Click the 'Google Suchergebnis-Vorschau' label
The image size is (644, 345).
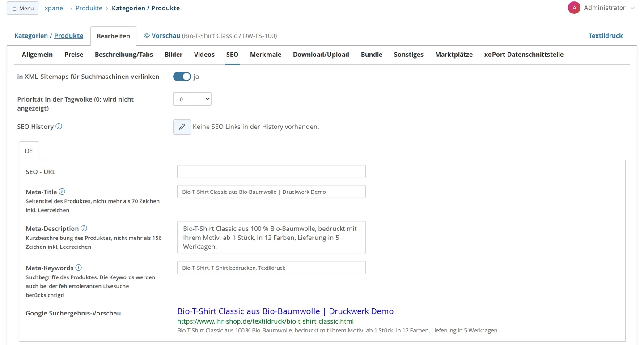point(73,313)
